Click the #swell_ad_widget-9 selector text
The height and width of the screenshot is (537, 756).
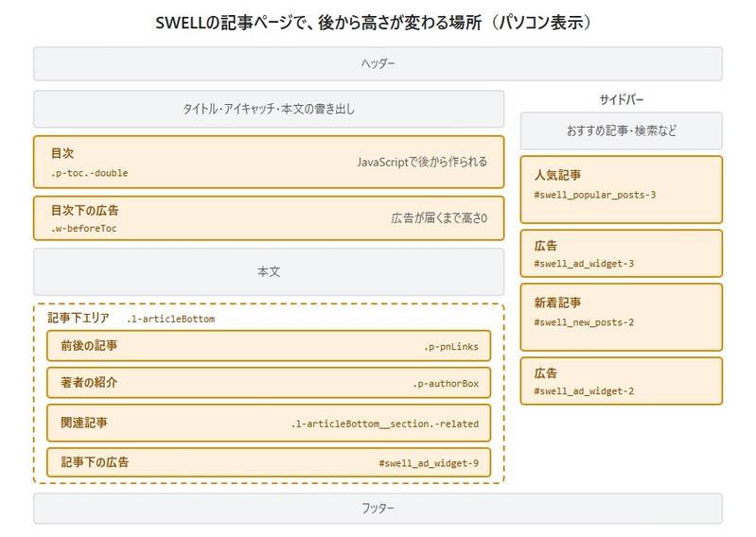pyautogui.click(x=429, y=463)
